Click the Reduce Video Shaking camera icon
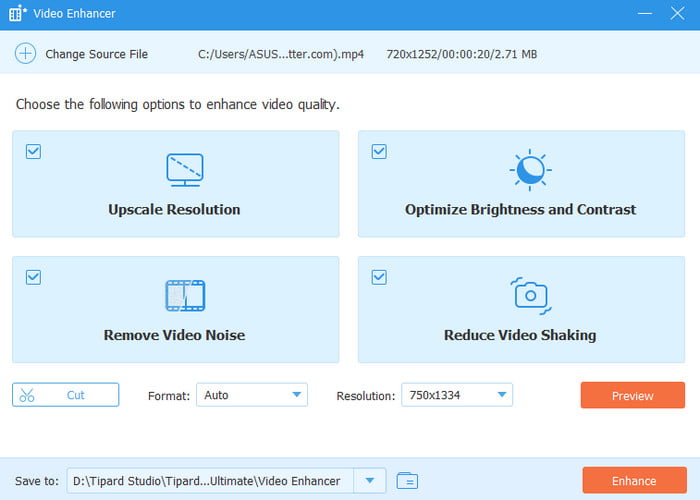The image size is (700, 500). pos(531,296)
